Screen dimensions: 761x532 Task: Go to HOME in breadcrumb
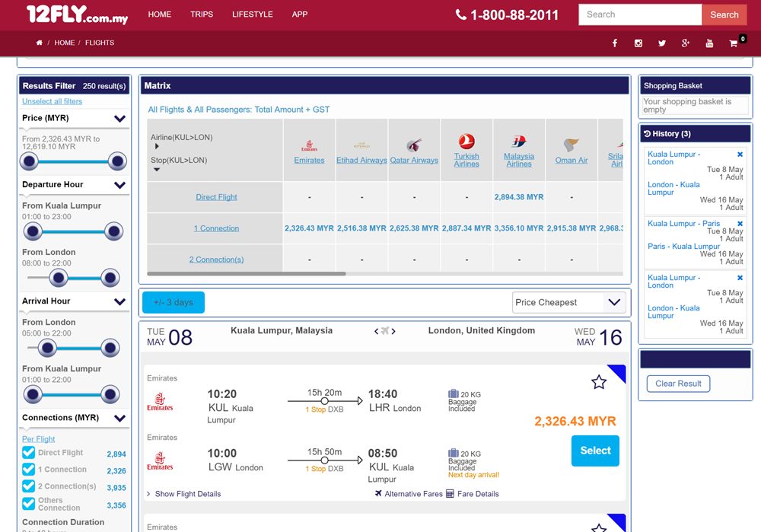pyautogui.click(x=65, y=43)
